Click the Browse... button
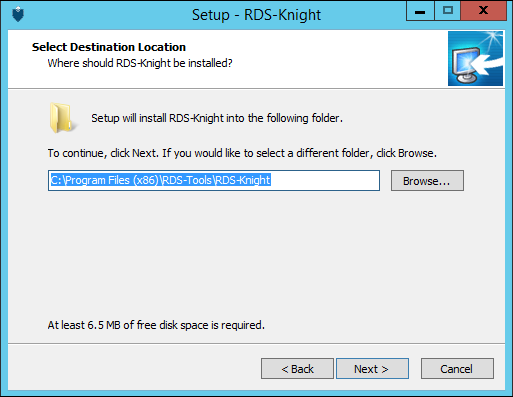Image resolution: width=513 pixels, height=397 pixels. coord(427,181)
